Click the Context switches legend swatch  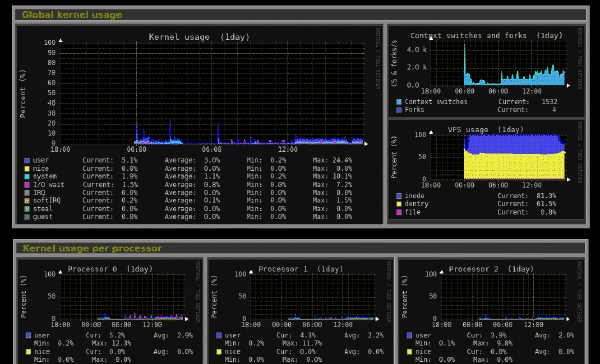(x=399, y=102)
